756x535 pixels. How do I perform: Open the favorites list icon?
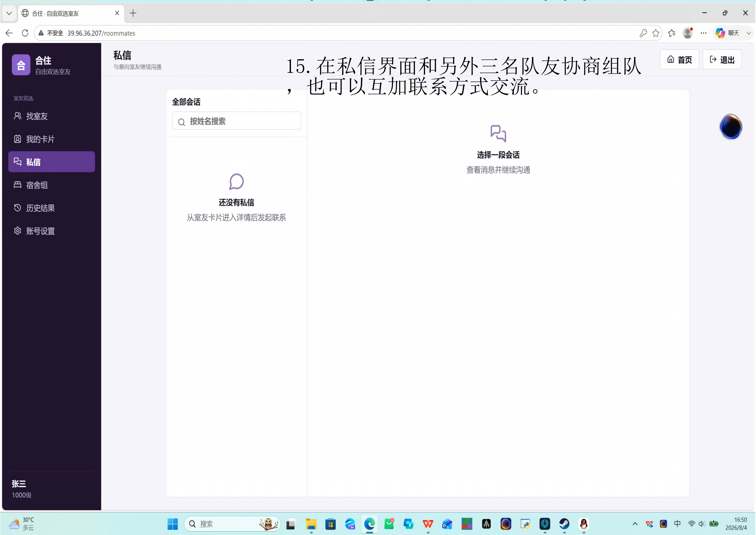pos(672,33)
